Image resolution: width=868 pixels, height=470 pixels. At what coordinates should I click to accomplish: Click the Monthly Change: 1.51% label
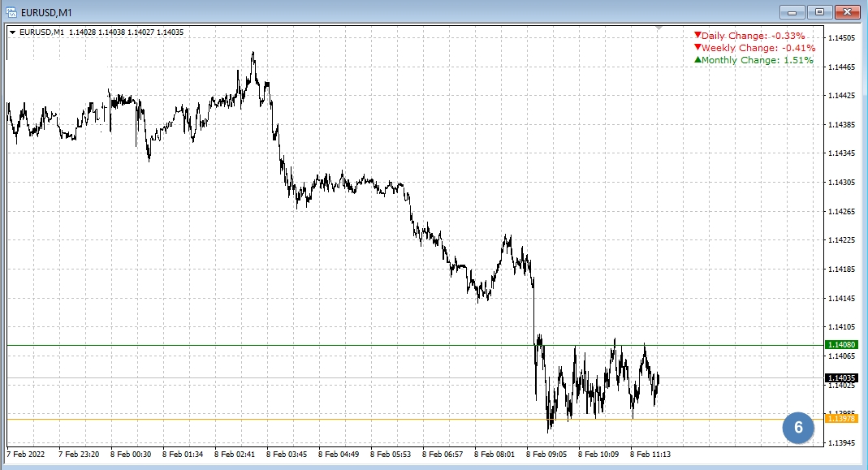pos(757,60)
